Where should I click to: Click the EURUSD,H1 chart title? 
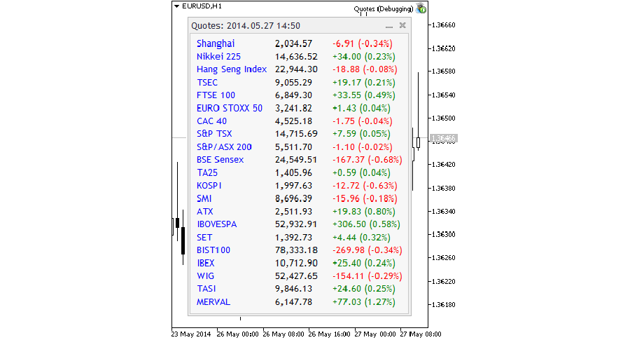(202, 6)
